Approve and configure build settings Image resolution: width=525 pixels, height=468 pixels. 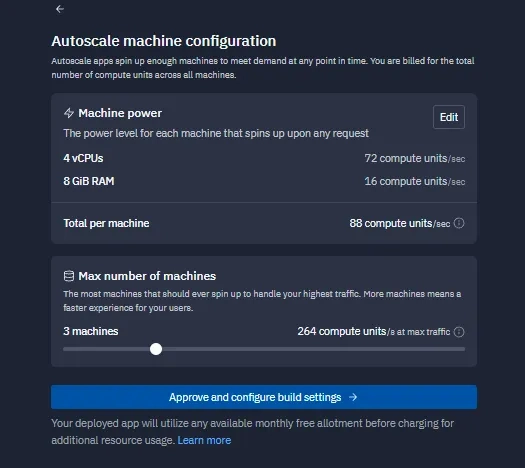pyautogui.click(x=264, y=397)
